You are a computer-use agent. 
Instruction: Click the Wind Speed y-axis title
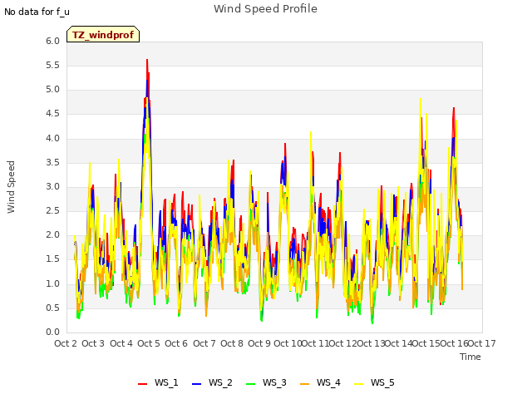click(11, 187)
